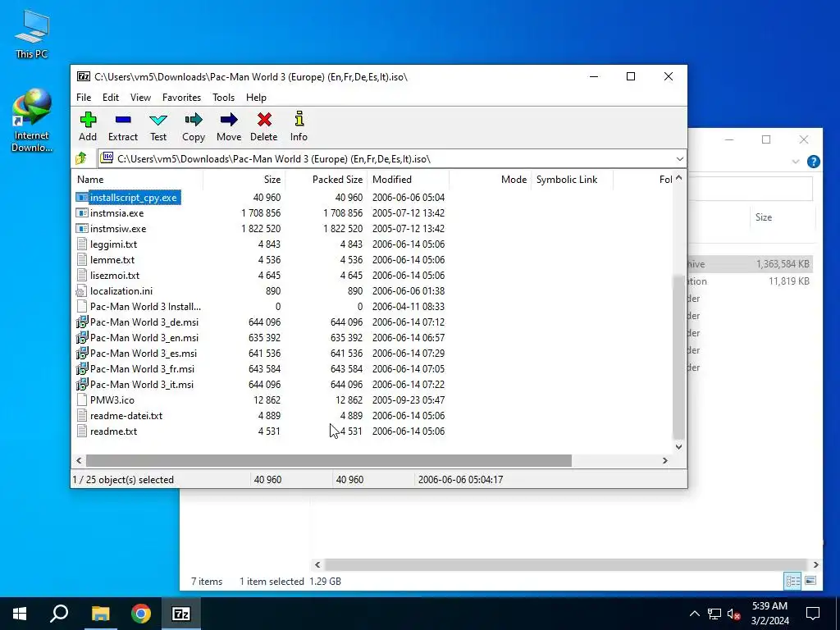
Task: Select the lemme.txt file
Action: click(x=112, y=260)
